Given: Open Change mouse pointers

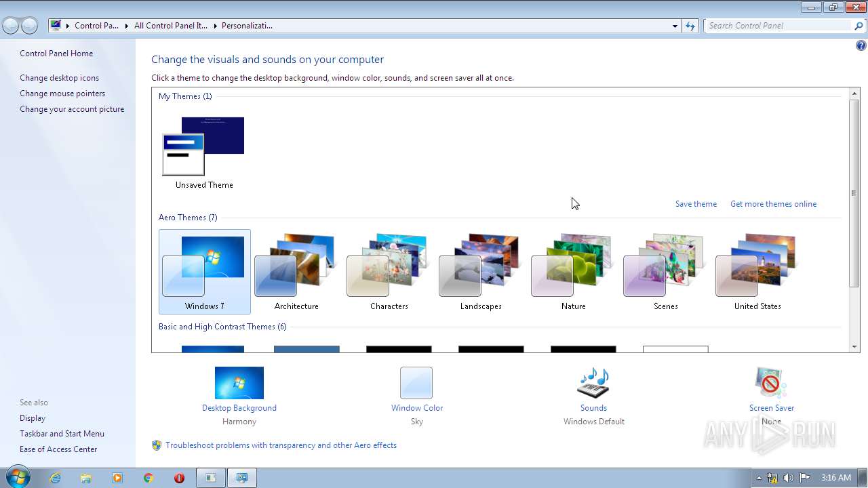Looking at the screenshot, I should (62, 94).
